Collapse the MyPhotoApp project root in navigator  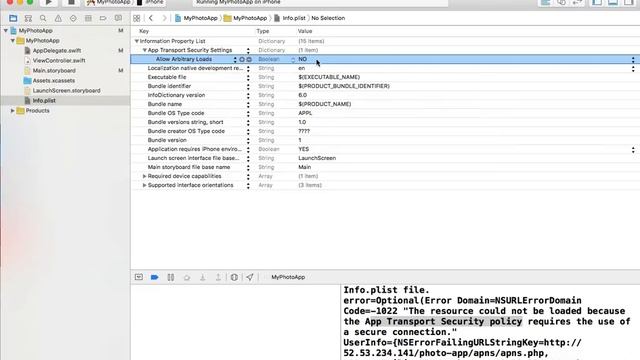click(6, 31)
